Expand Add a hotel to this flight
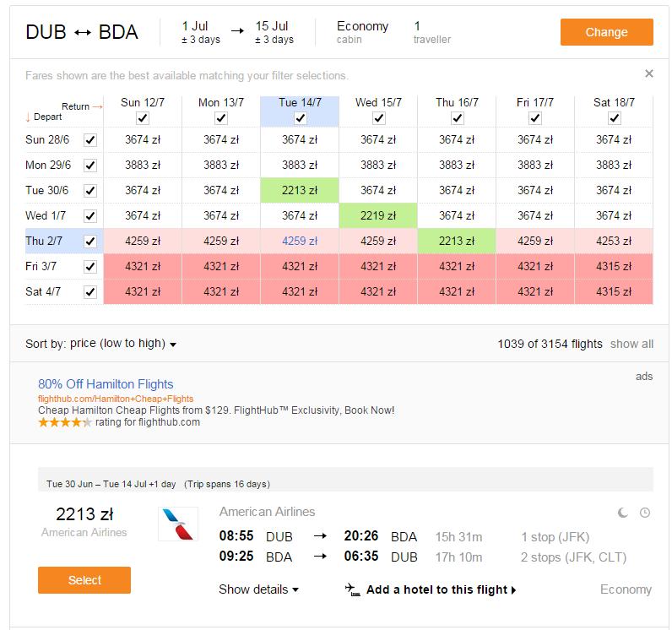The height and width of the screenshot is (630, 672). (x=441, y=589)
